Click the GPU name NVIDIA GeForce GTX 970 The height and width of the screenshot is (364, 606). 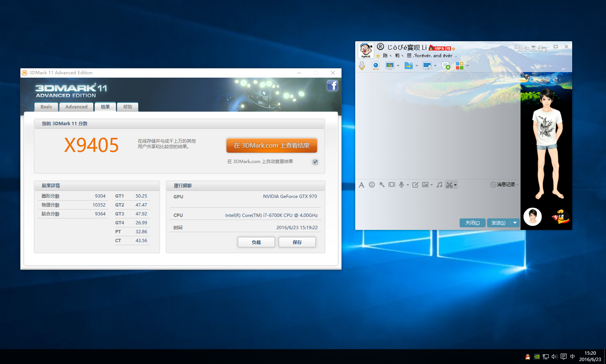(290, 196)
